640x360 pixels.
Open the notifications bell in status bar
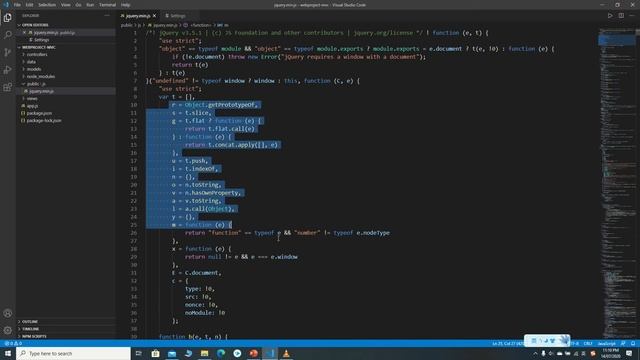pos(633,344)
